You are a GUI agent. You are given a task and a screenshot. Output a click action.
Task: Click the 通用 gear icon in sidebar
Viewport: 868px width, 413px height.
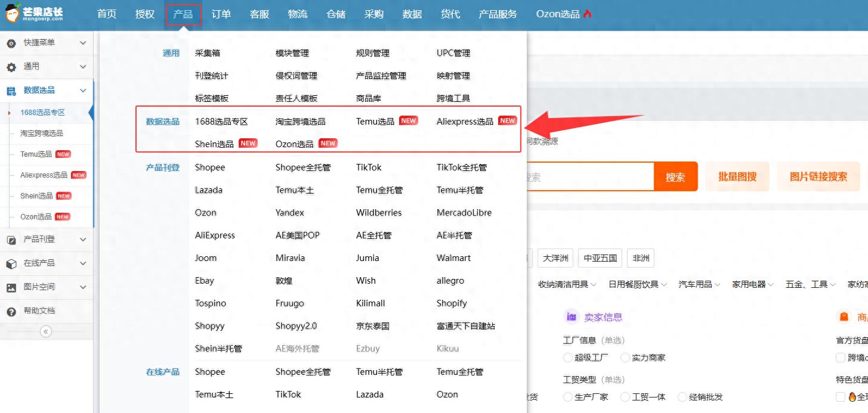pyautogui.click(x=11, y=67)
